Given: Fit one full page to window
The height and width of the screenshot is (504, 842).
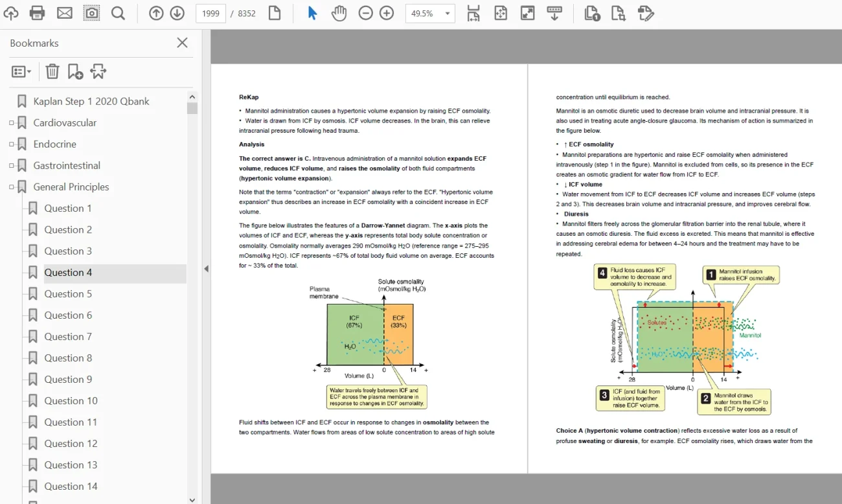Looking at the screenshot, I should (501, 13).
